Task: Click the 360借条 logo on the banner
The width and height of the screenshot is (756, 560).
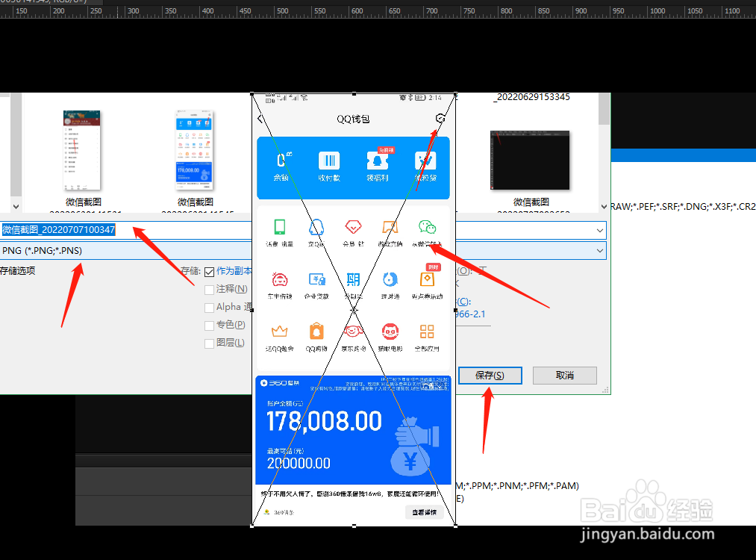Action: [280, 383]
